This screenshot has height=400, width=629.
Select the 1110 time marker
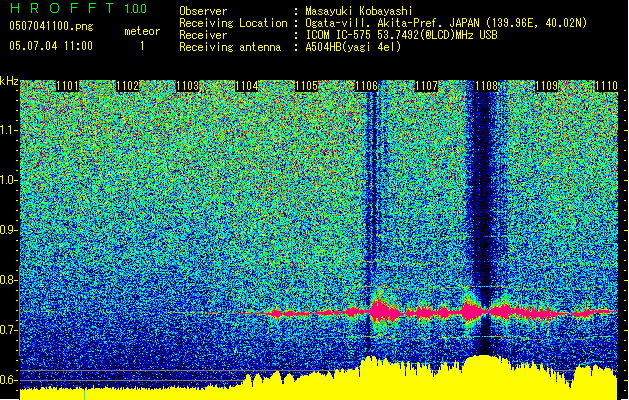click(606, 86)
